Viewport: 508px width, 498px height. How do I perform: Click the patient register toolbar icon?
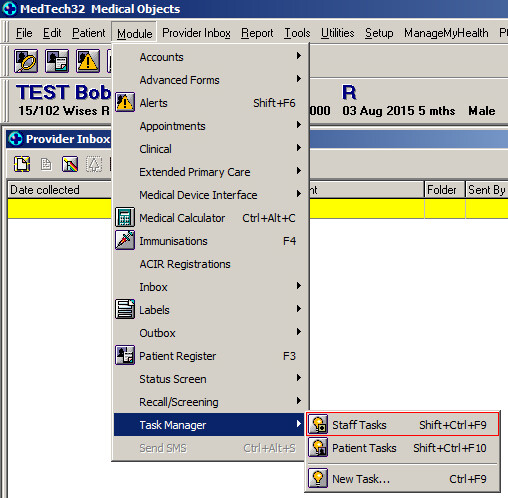click(x=57, y=61)
